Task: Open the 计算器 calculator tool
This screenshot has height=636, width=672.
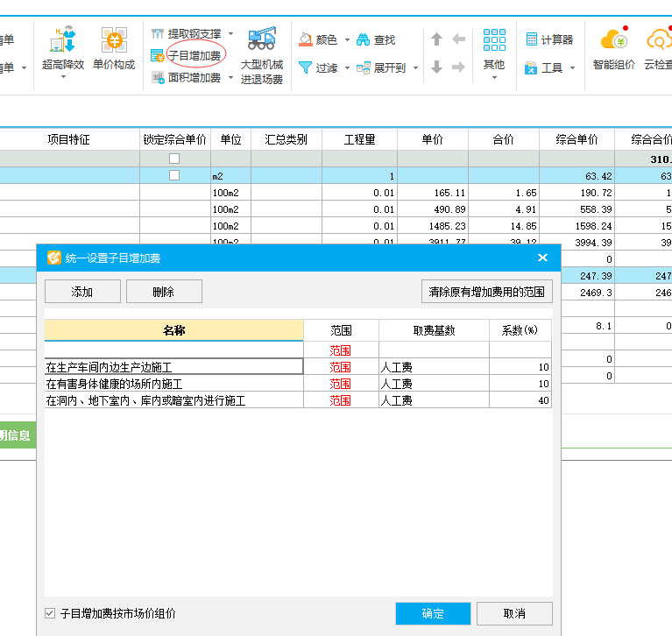Action: [549, 39]
